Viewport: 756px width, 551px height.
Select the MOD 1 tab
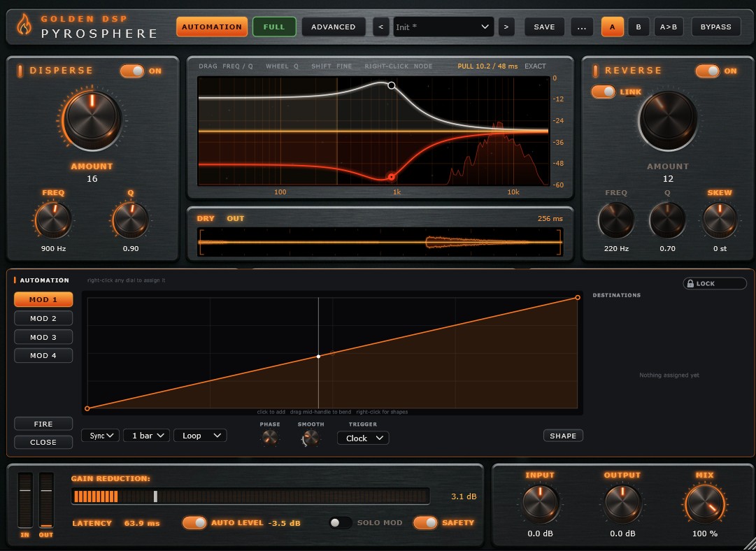pyautogui.click(x=43, y=299)
